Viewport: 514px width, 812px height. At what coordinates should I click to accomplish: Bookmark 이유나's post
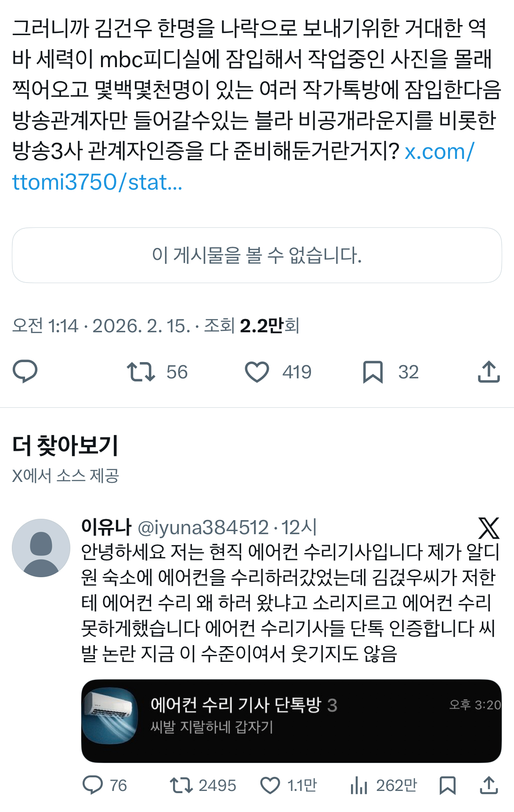tap(447, 785)
